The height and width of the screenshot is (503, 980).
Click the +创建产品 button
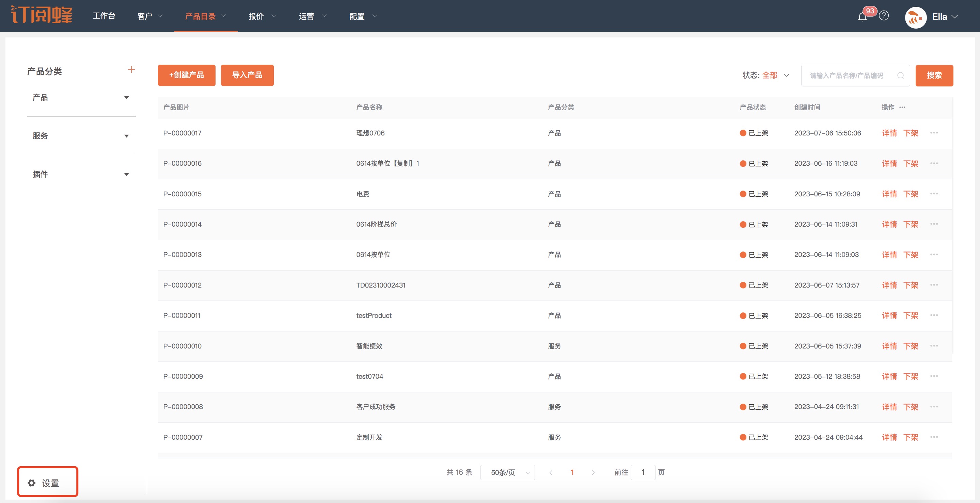(186, 75)
